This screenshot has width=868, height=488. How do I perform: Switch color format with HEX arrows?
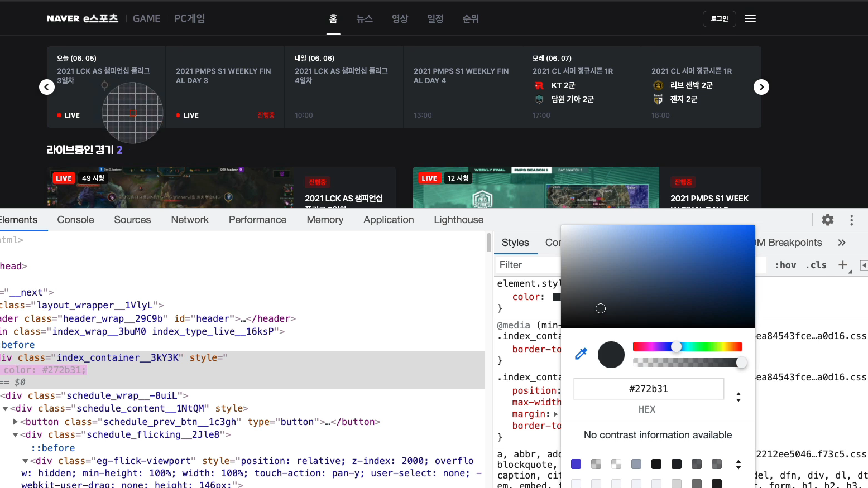point(738,397)
